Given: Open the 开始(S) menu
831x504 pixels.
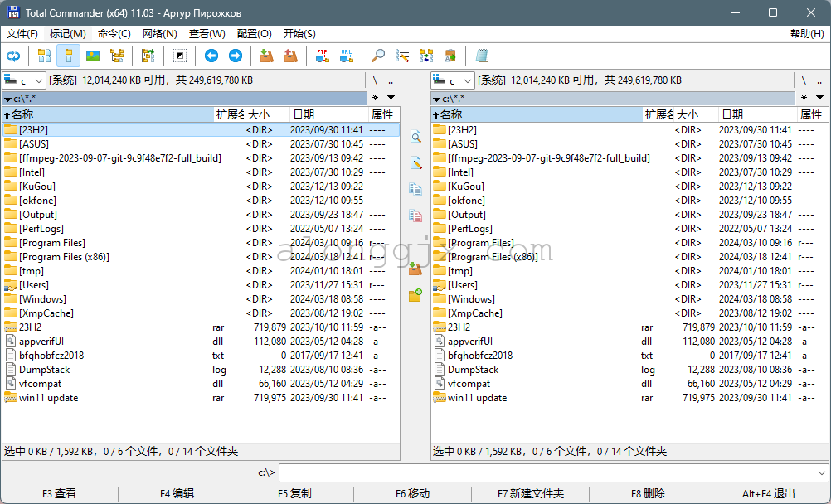Looking at the screenshot, I should [299, 34].
